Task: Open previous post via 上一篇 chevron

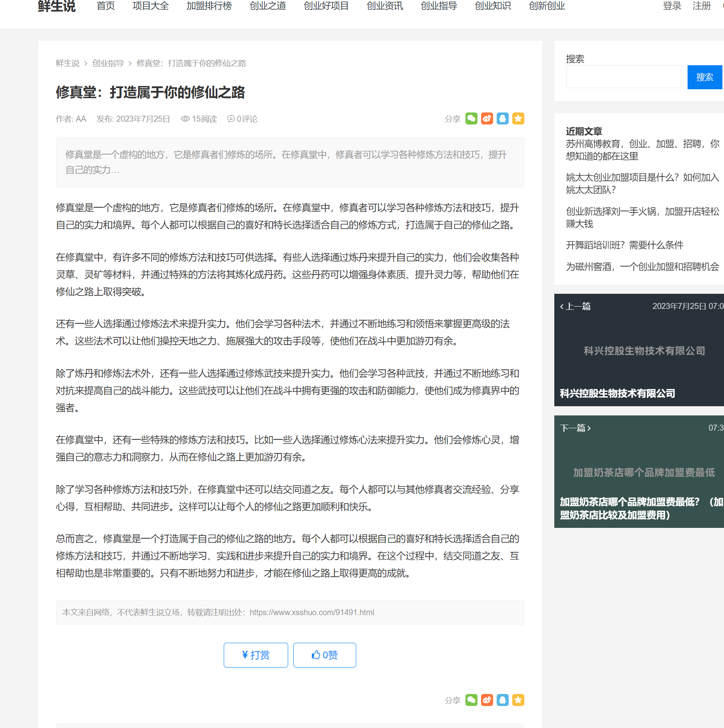Action: tap(562, 306)
